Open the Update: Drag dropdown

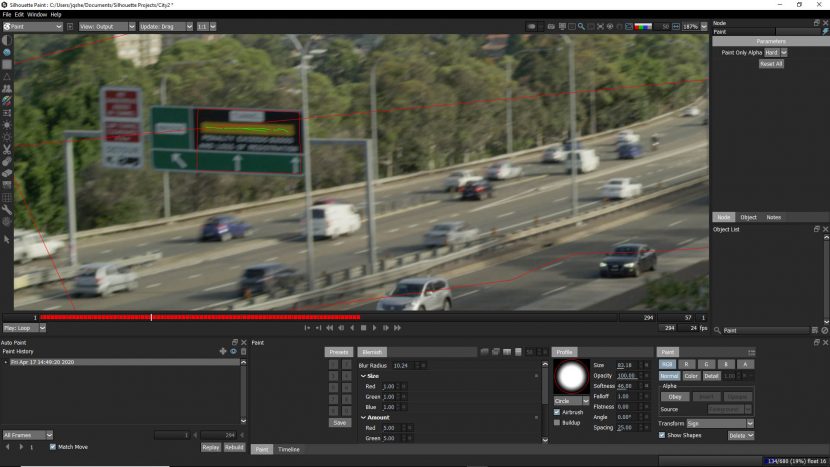pos(167,26)
